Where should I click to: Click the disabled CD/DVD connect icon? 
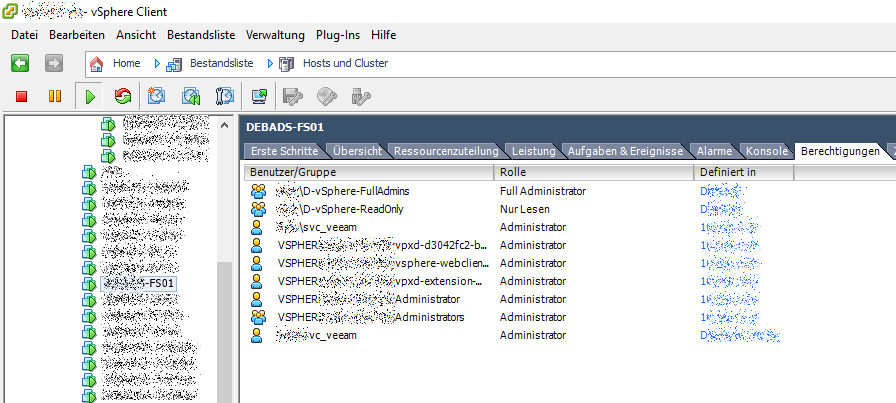326,96
